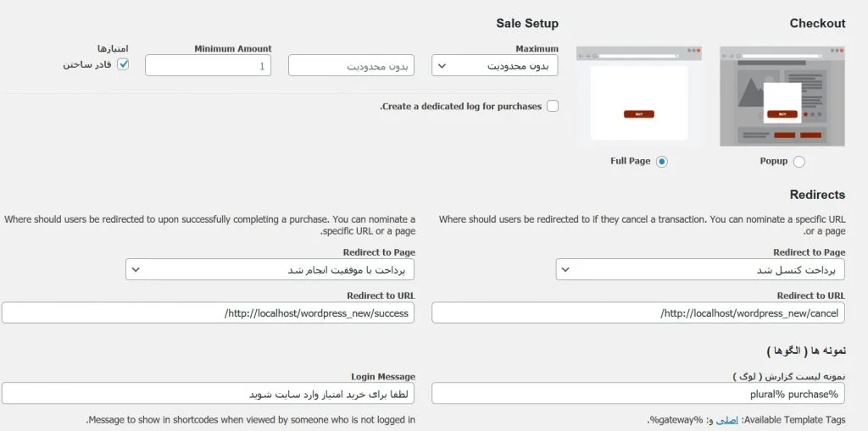Choose the Full Page radio button
This screenshot has width=868, height=431.
pos(661,162)
